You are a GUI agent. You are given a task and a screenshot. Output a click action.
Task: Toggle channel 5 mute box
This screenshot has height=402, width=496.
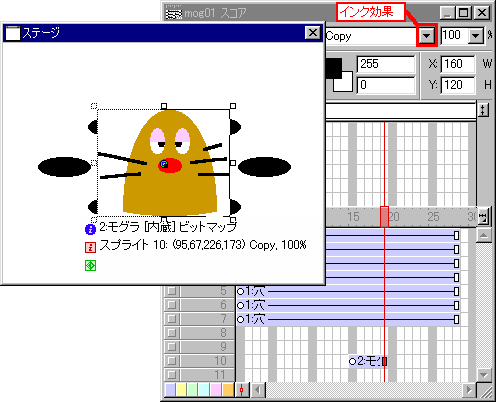[x=172, y=291]
